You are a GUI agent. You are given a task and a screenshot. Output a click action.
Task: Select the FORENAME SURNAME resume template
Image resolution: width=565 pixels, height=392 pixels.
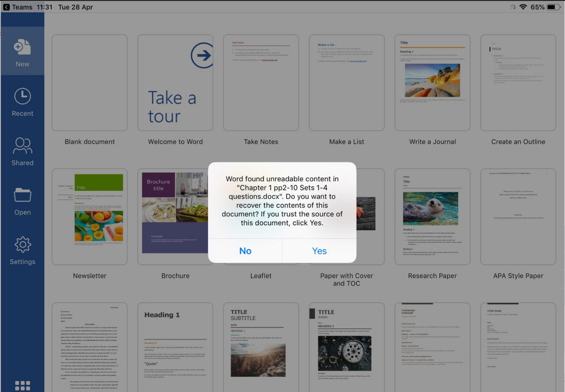(432, 347)
